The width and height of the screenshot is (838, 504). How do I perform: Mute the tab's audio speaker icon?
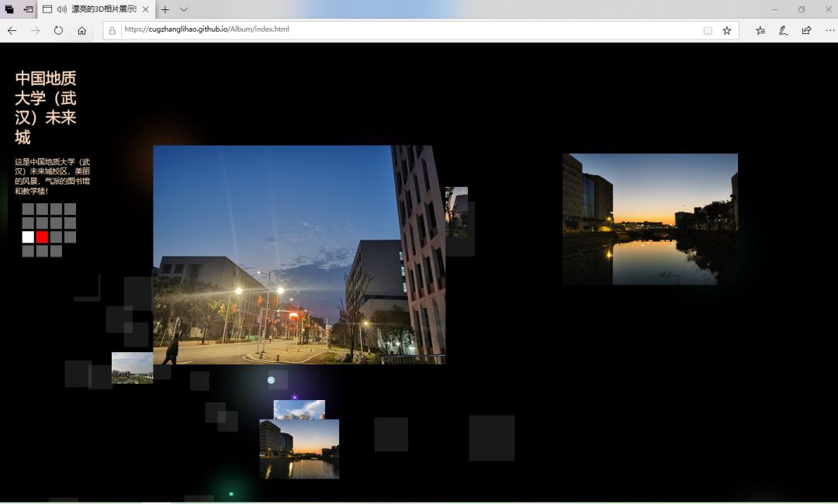click(62, 9)
